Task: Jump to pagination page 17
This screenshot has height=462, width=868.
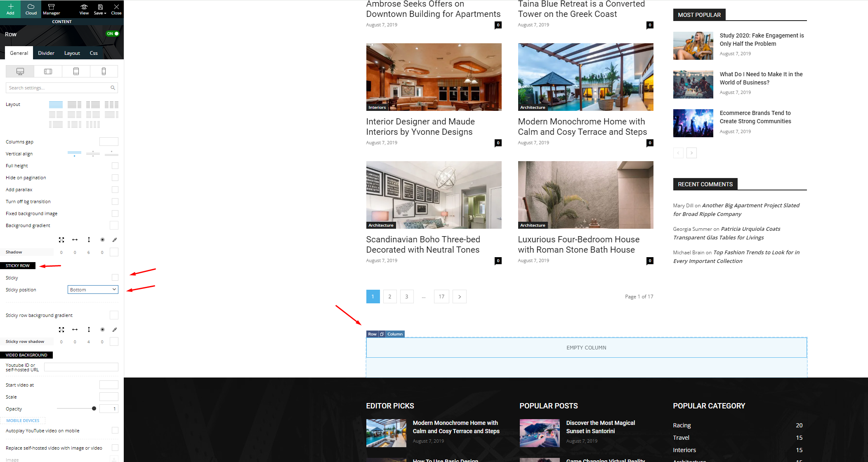Action: 441,297
